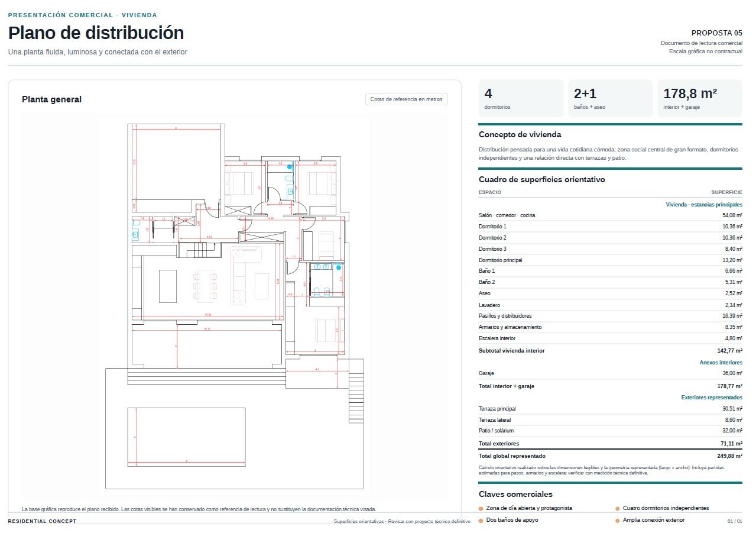This screenshot has width=756, height=536.
Task: Select "Zona de día abierta y protagonista" key point
Action: coord(529,508)
